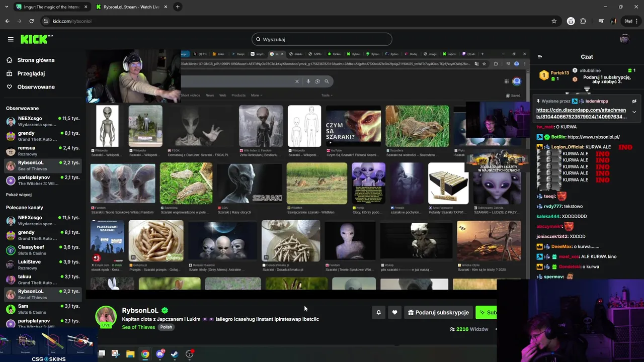The image size is (644, 362).
Task: Open the Kick user avatar menu
Action: pyautogui.click(x=624, y=39)
